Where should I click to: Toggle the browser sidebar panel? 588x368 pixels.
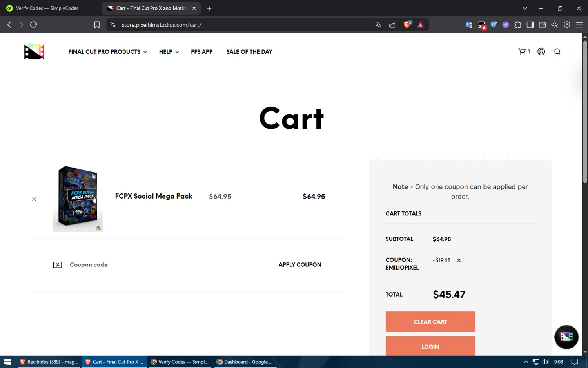tap(530, 25)
